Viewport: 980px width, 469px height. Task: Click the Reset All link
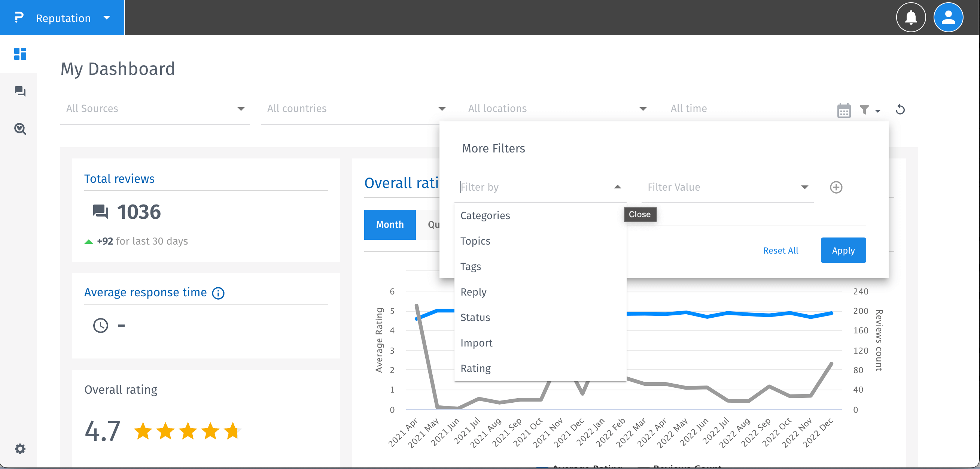click(780, 251)
